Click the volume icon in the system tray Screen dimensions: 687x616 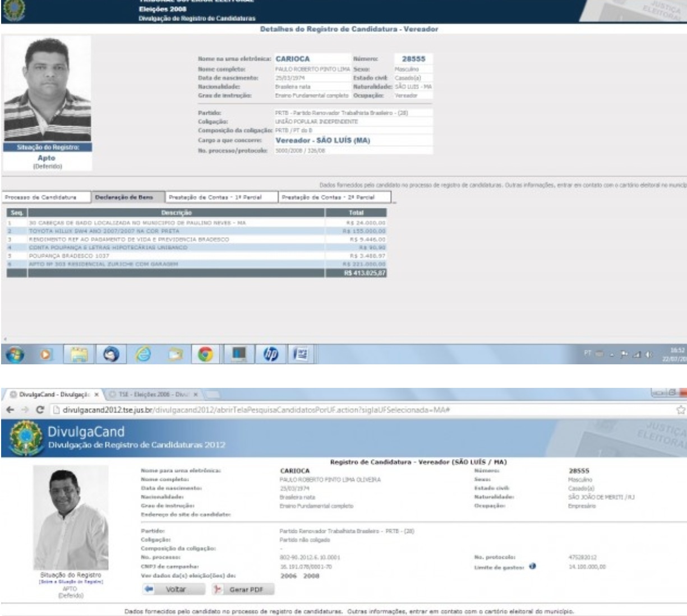(x=649, y=354)
